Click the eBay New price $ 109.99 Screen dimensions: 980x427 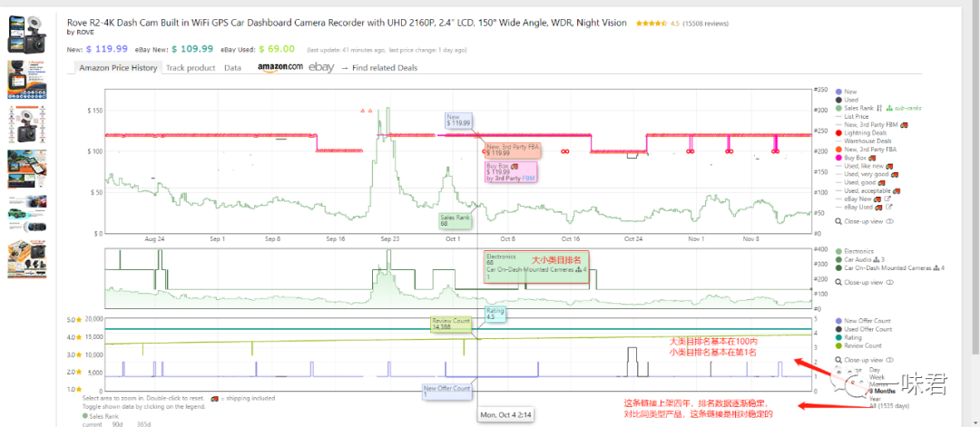coord(192,49)
